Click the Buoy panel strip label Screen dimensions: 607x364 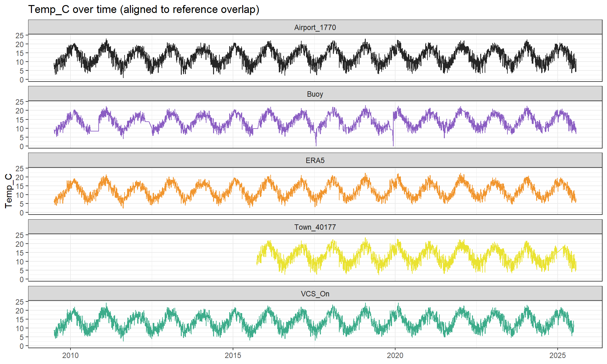coord(315,94)
